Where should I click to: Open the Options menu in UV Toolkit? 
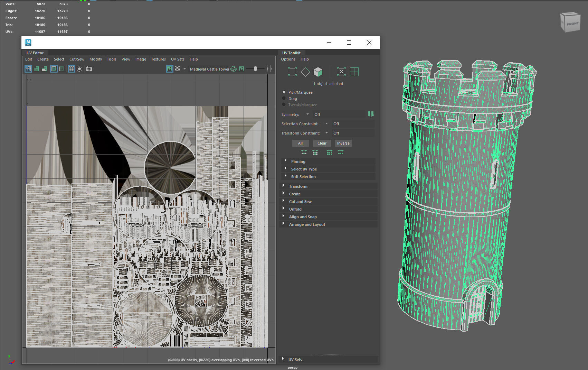tap(288, 59)
